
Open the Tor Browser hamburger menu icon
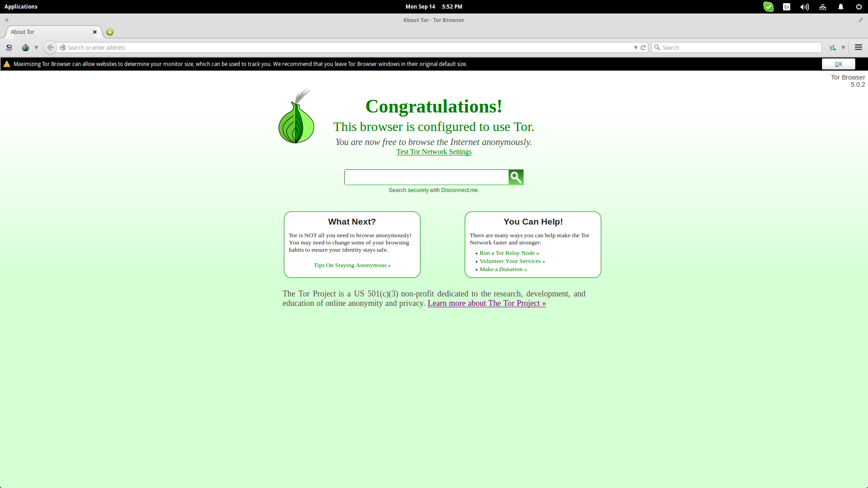point(859,47)
